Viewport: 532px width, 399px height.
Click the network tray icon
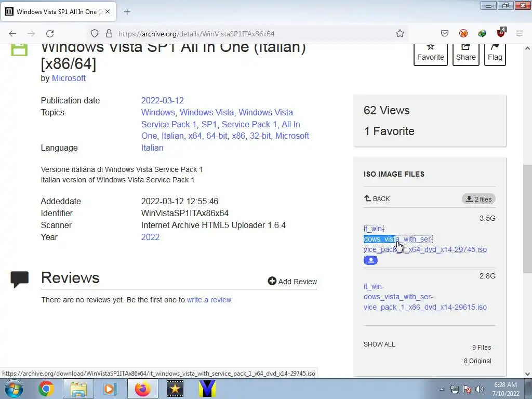[454, 389]
